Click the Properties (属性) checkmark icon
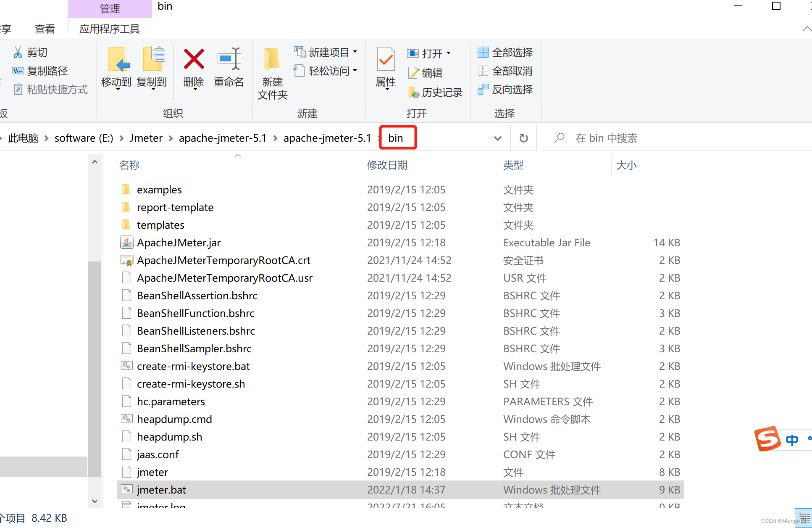The width and height of the screenshot is (812, 528). click(386, 59)
